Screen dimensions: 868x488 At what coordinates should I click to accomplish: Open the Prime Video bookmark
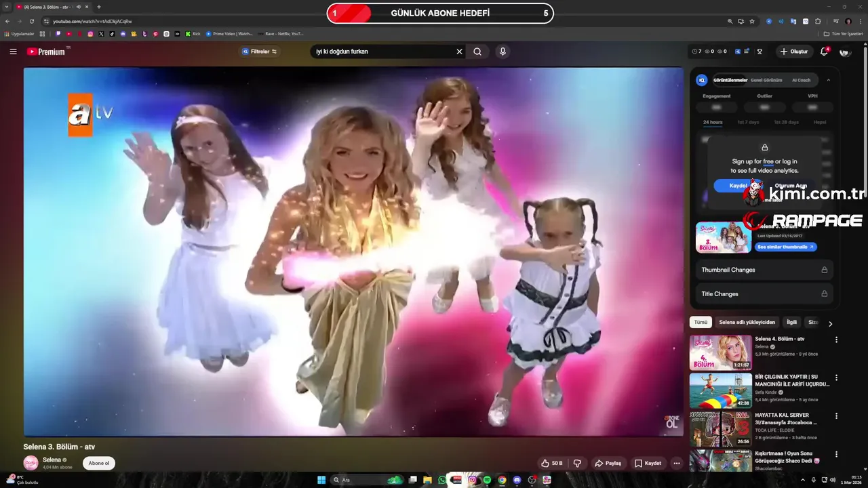(x=229, y=33)
